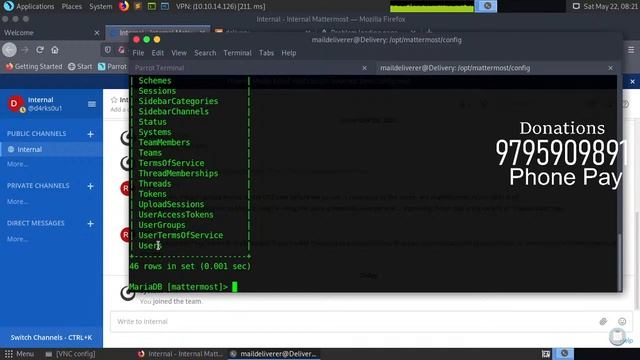Open the terminal Edit menu

[x=158, y=53]
